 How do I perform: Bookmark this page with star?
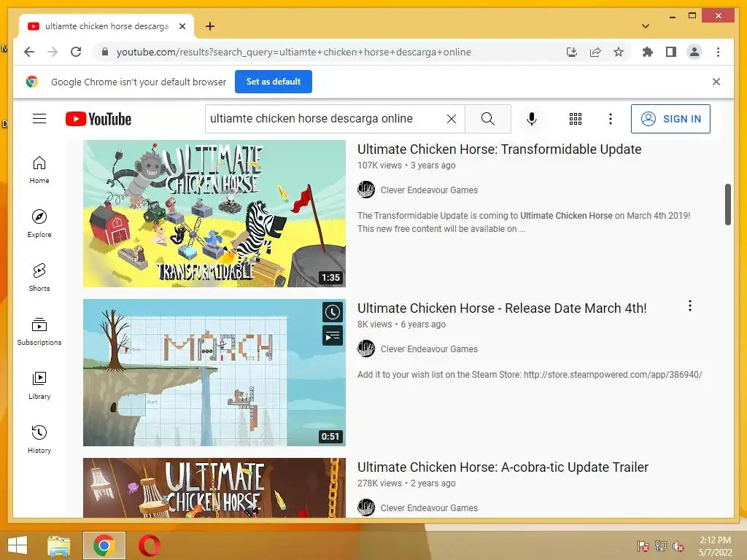coord(619,52)
